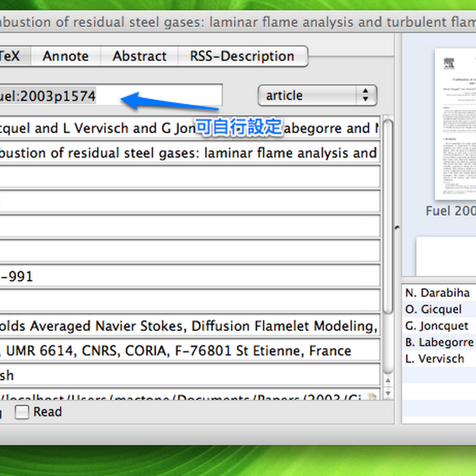Select author B. Labegorre in the list
Image resolution: width=476 pixels, height=476 pixels.
[x=439, y=343]
